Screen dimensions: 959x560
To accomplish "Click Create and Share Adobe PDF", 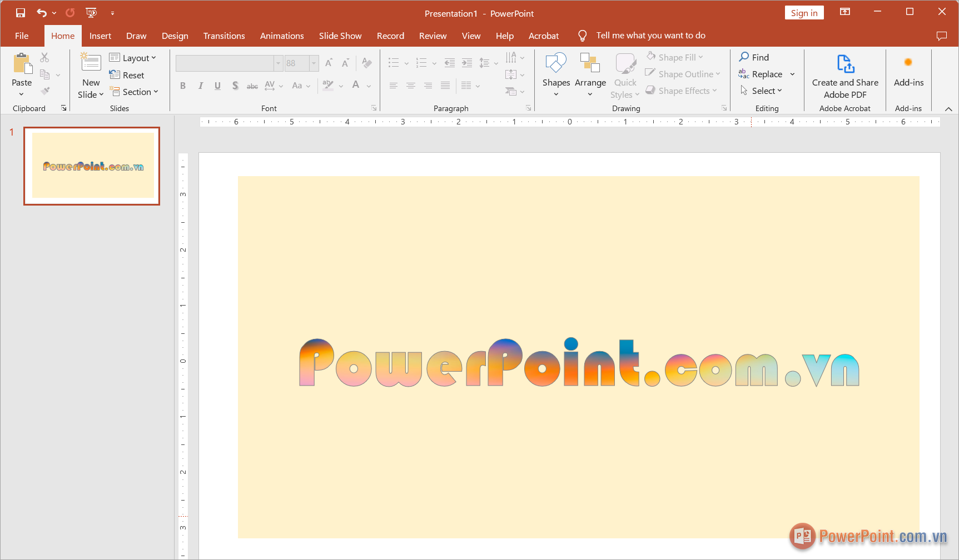I will click(x=844, y=75).
